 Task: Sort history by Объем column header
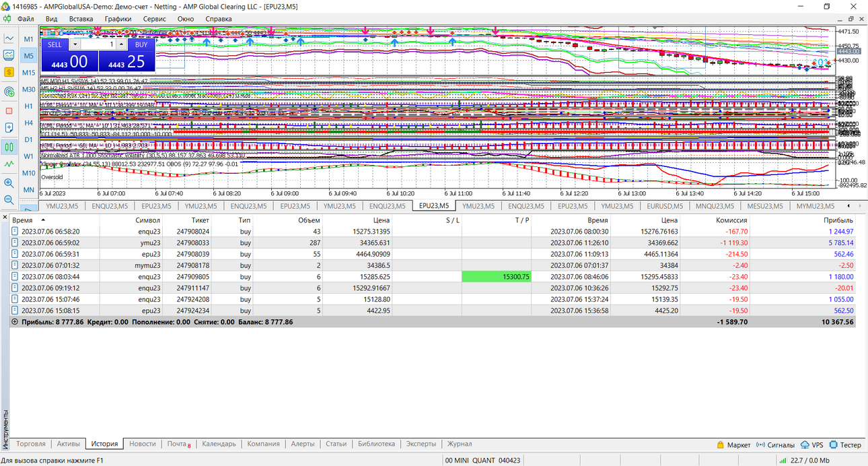click(x=309, y=220)
